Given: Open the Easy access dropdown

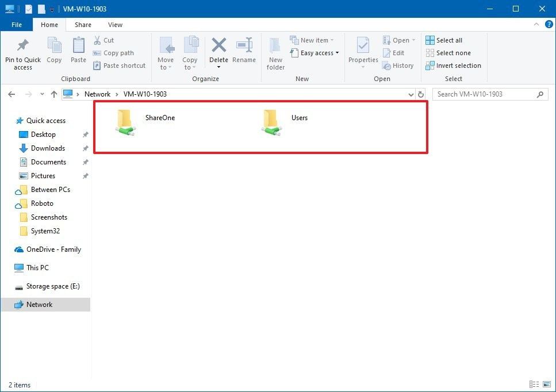Looking at the screenshot, I should pyautogui.click(x=315, y=53).
